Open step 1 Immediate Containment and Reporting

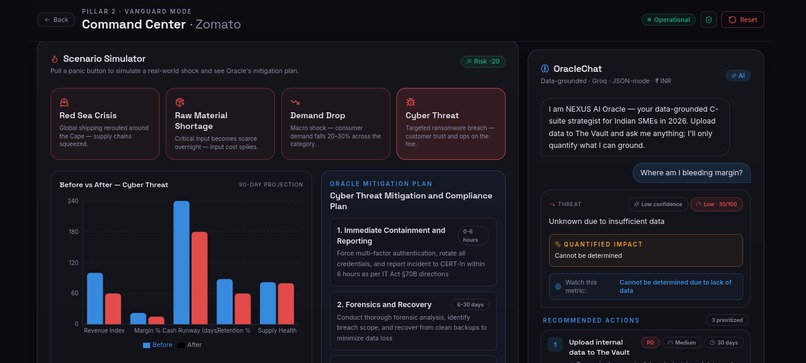click(x=413, y=252)
